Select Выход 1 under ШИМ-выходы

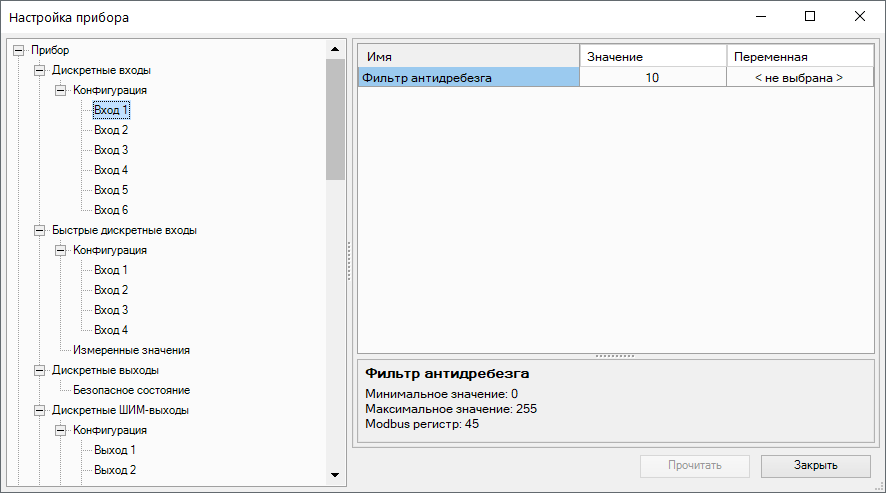point(115,450)
